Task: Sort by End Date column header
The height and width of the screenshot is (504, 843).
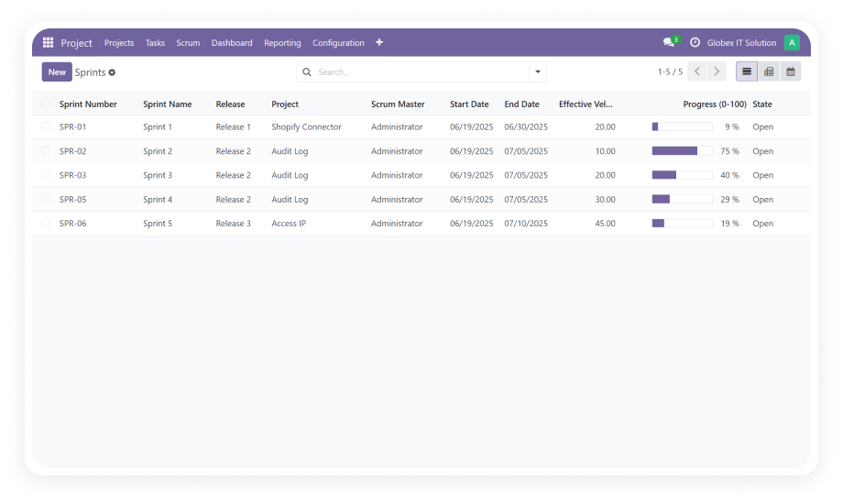Action: [521, 104]
